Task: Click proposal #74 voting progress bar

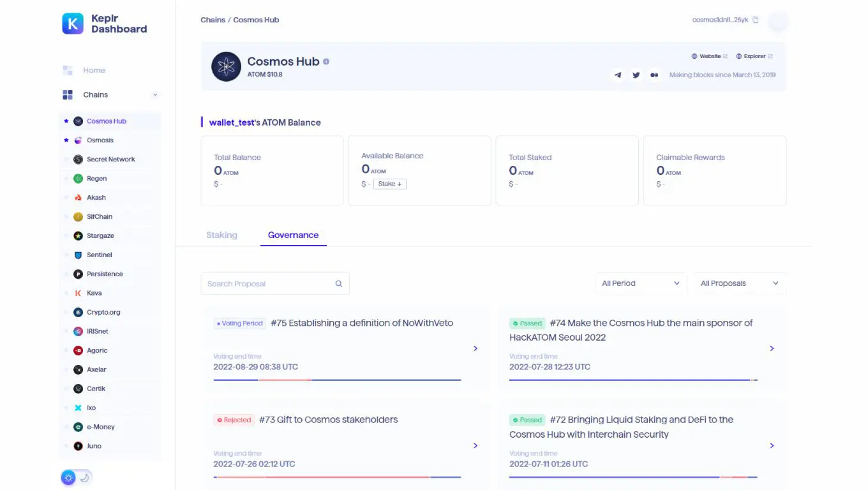Action: 633,380
